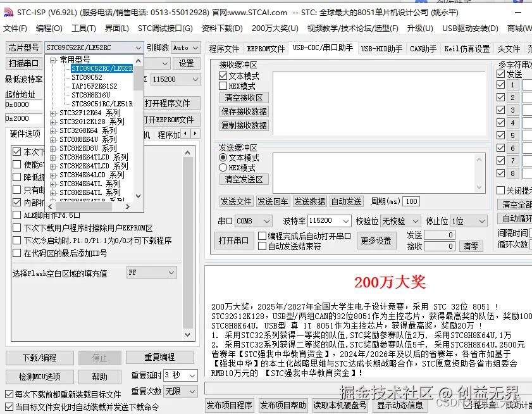Image resolution: width=532 pixels, height=414 pixels.
Task: Click the 打开串口 button
Action: [234, 241]
